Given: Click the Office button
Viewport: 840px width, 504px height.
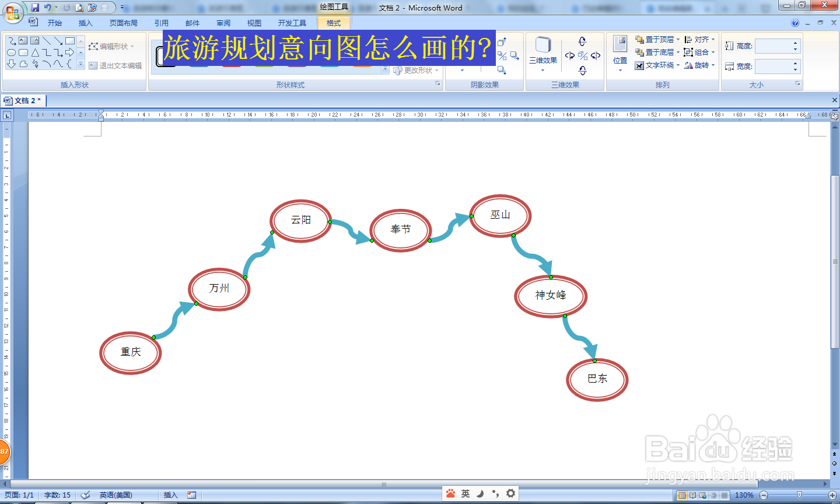Looking at the screenshot, I should click(x=13, y=12).
